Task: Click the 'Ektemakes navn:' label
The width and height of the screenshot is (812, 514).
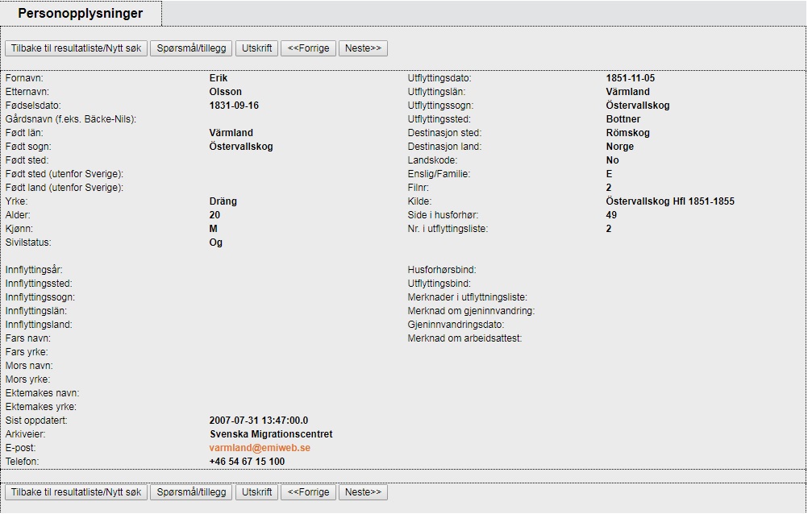Action: [43, 393]
